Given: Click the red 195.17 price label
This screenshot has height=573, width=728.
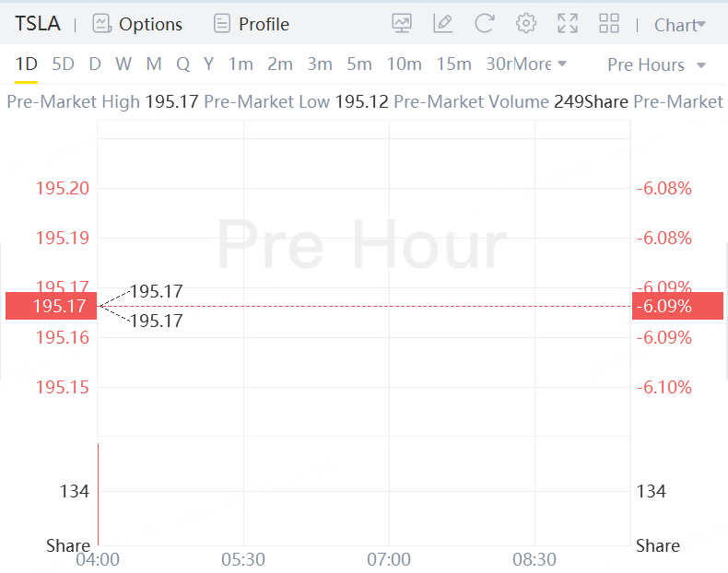Looking at the screenshot, I should tap(51, 306).
